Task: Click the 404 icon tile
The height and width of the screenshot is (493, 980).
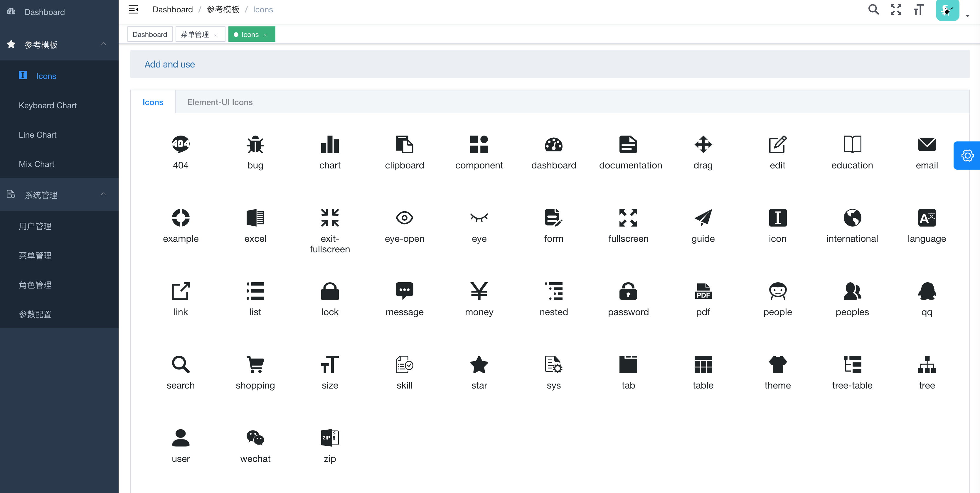Action: pyautogui.click(x=181, y=145)
